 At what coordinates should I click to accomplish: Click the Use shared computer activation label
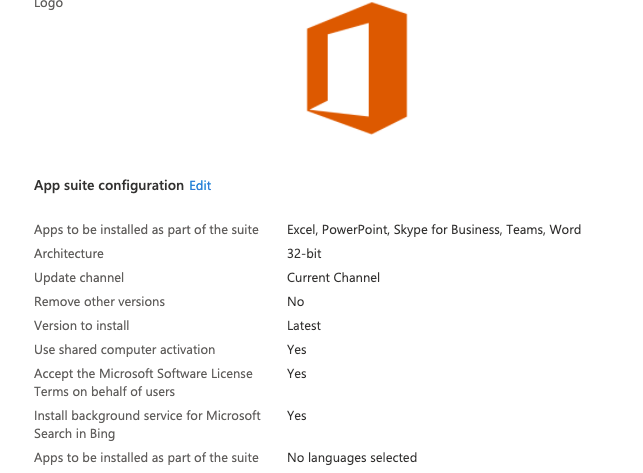[124, 350]
